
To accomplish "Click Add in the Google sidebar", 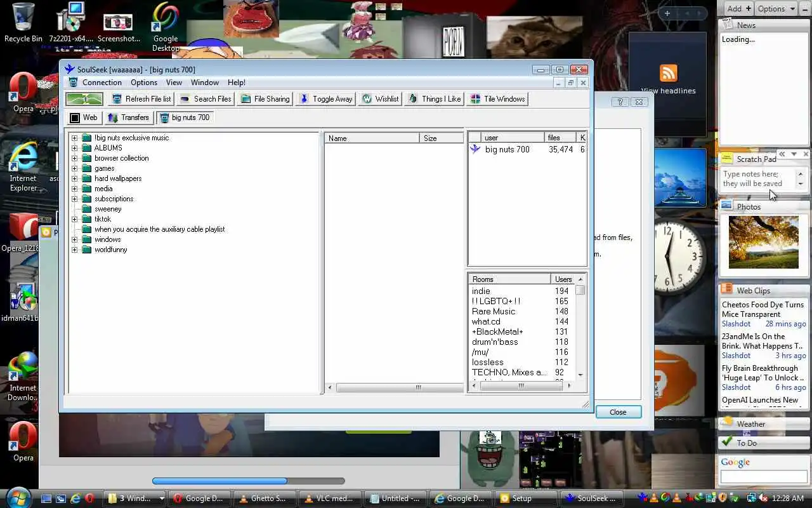I will [x=738, y=9].
